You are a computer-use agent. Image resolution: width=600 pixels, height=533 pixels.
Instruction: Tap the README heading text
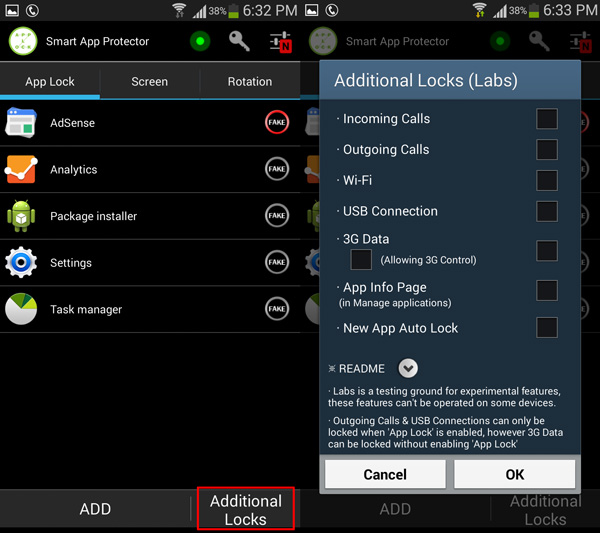pyautogui.click(x=362, y=368)
